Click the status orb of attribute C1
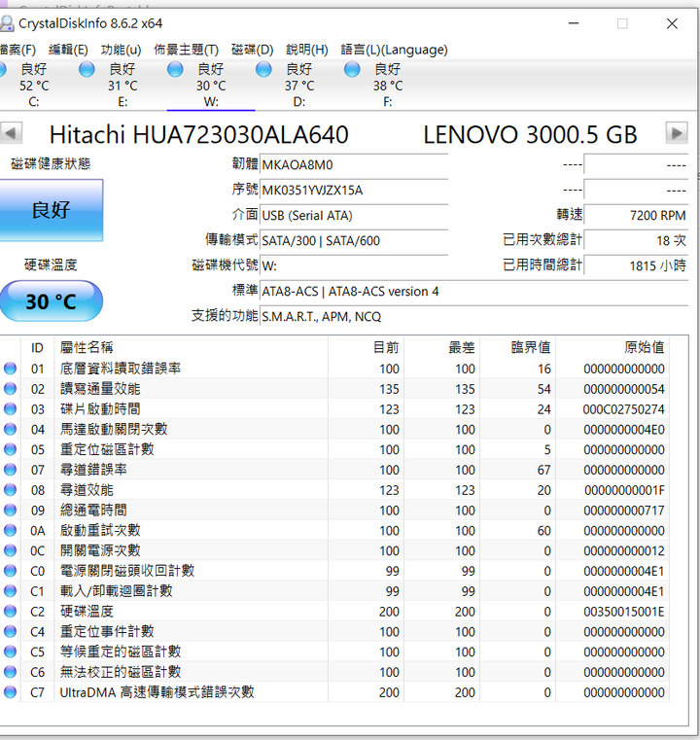Screen dimensions: 700x740 [x=10, y=591]
